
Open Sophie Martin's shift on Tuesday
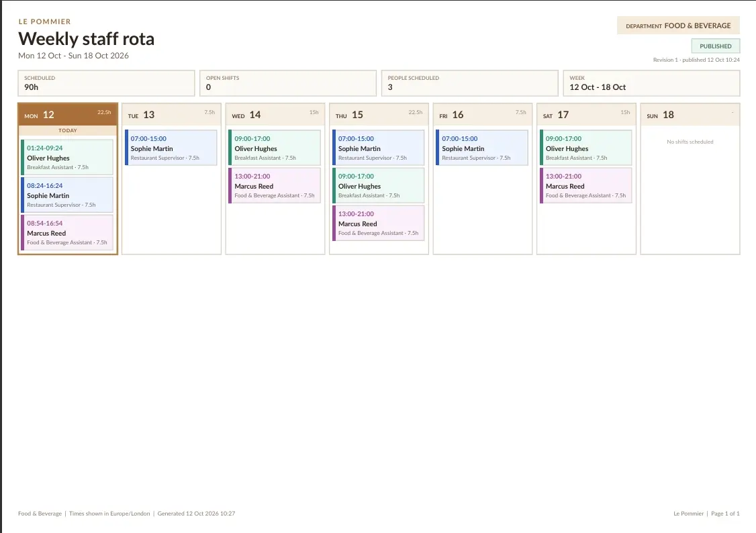171,148
